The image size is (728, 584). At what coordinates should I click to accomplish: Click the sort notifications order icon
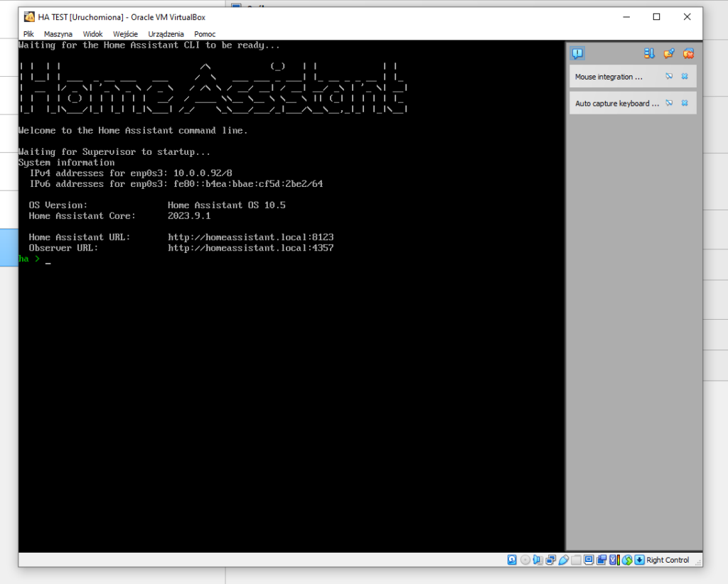click(x=649, y=53)
